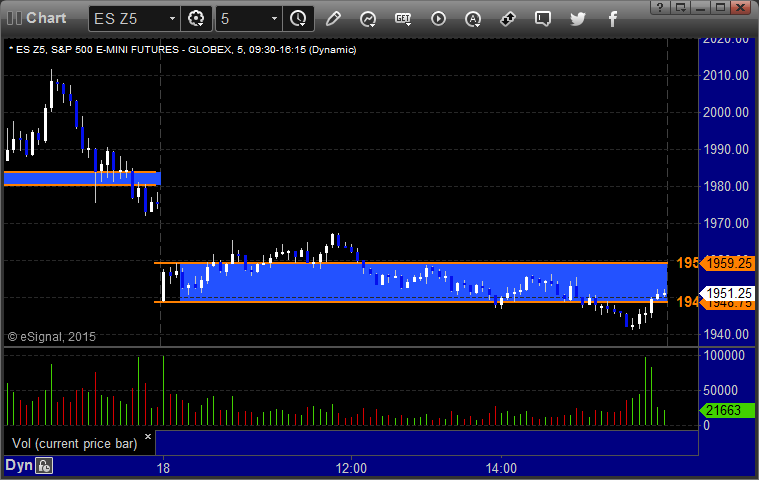Image resolution: width=759 pixels, height=480 pixels.
Task: Click the 12:00 time axis label
Action: 351,468
